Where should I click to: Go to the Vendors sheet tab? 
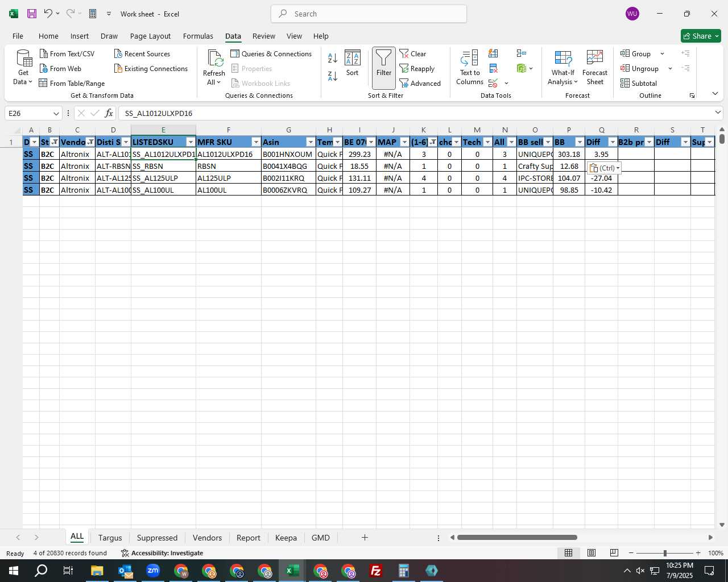pyautogui.click(x=207, y=538)
